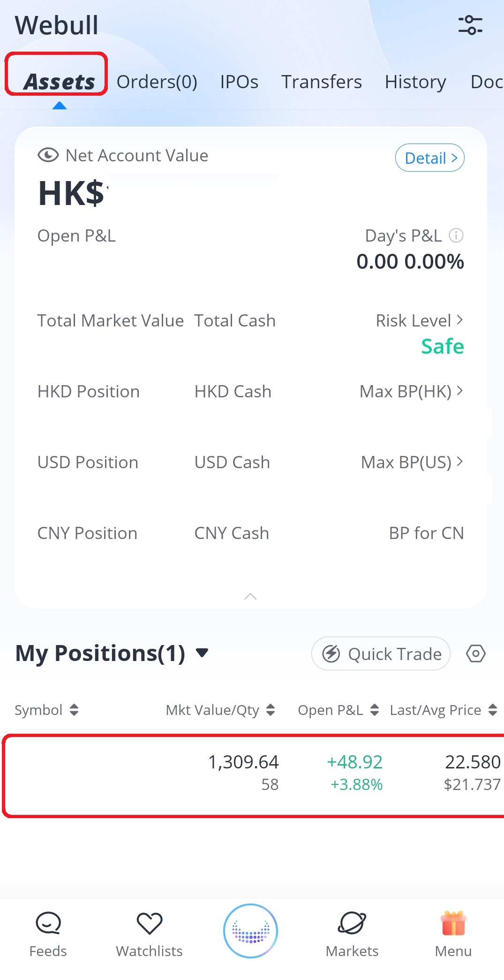Toggle Net Account Value visibility eye
Viewport: 504px width, 980px height.
48,155
